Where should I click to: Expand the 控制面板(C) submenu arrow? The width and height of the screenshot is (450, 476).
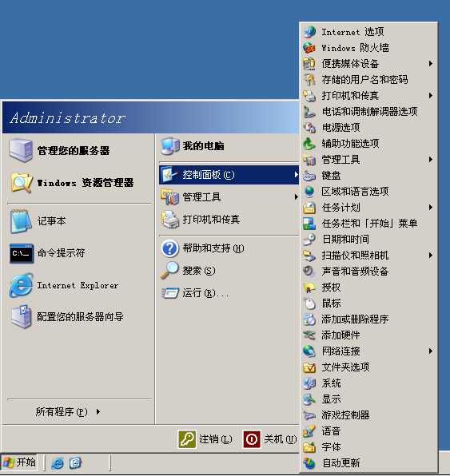[x=296, y=175]
